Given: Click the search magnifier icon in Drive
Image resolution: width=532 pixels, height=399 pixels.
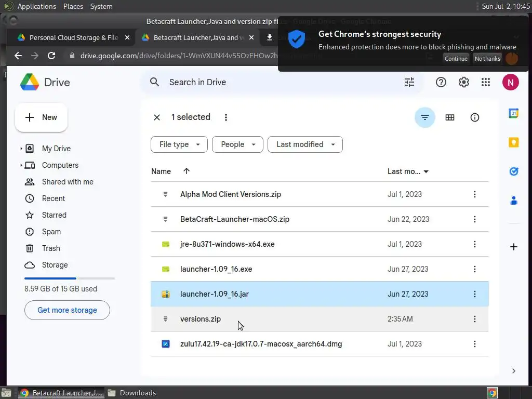Looking at the screenshot, I should [x=154, y=82].
